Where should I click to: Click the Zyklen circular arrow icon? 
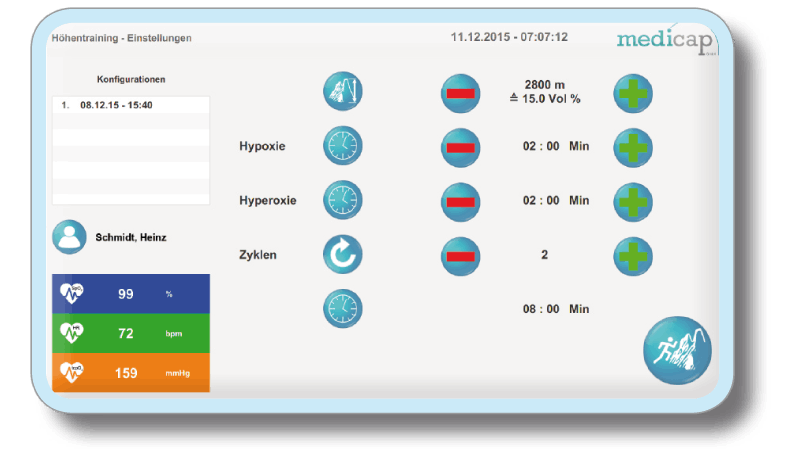pyautogui.click(x=342, y=254)
